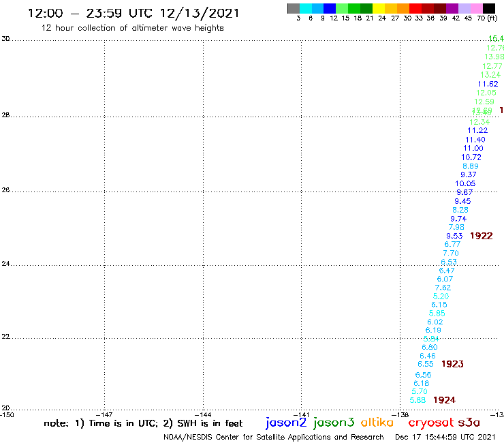The width and height of the screenshot is (504, 443).
Task: Click the chart title '12:00 – 23:59 UTC 12/13/2021'
Action: (x=133, y=13)
